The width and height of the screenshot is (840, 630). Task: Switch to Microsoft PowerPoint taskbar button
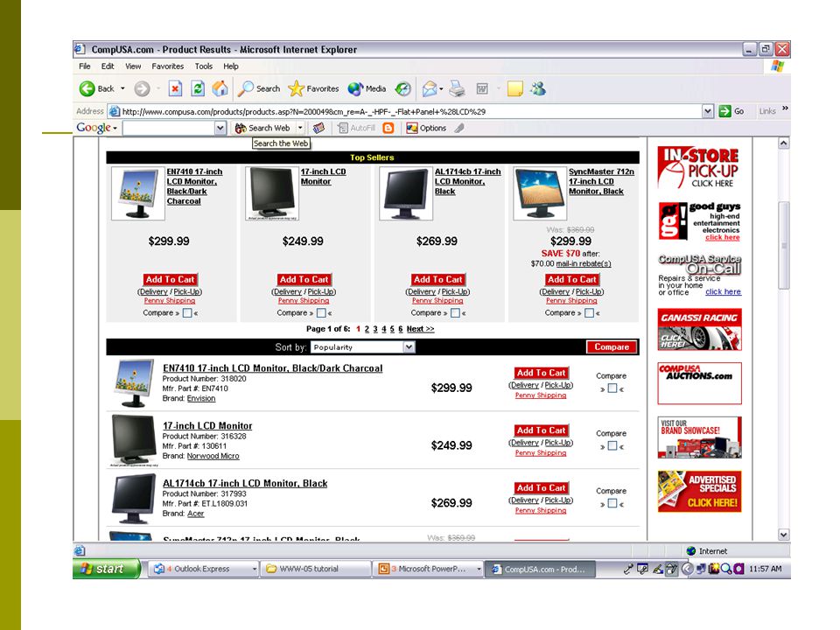[x=426, y=569]
